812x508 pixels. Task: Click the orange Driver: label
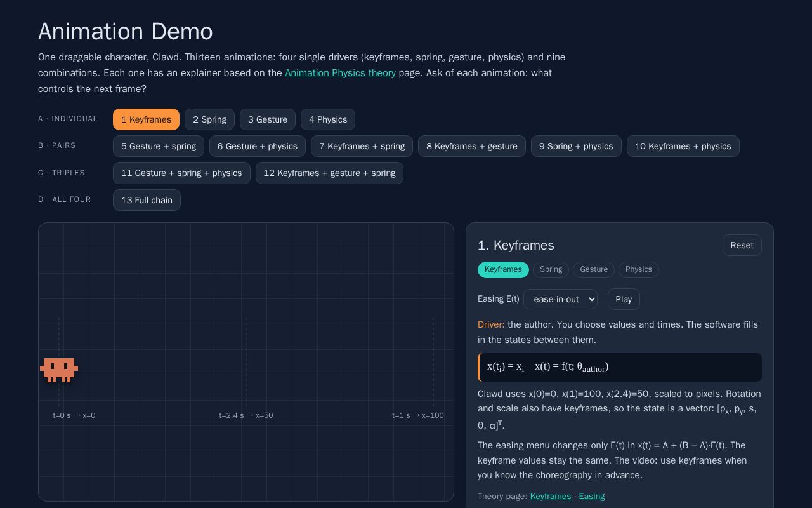coord(491,324)
